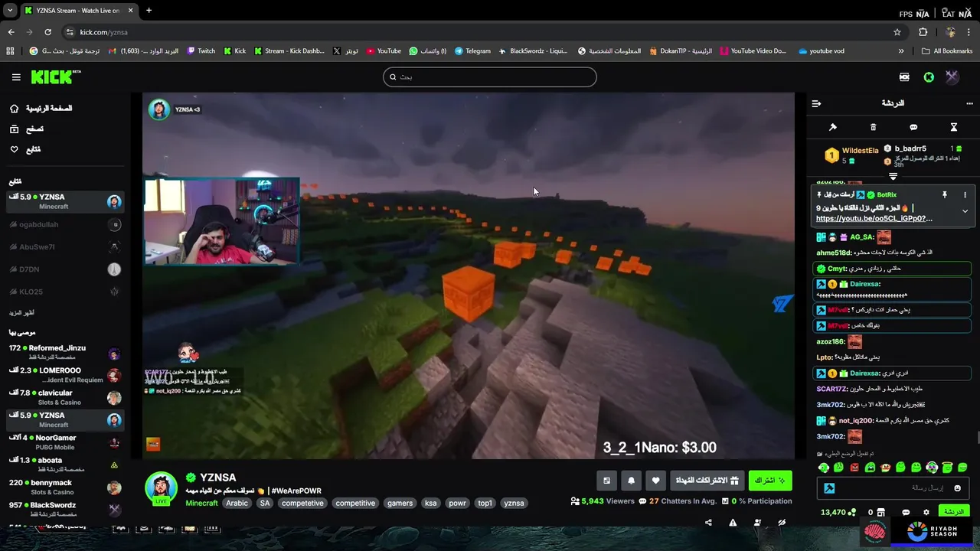Select Reformed_Jinzu channel in sidebar
The height and width of the screenshot is (551, 980).
tap(64, 352)
